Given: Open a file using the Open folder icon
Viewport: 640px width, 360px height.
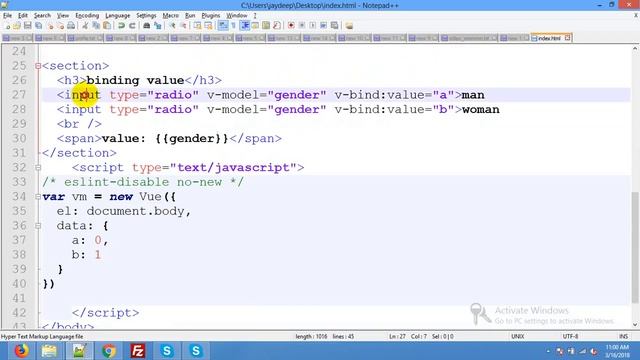Looking at the screenshot, I should point(17,26).
